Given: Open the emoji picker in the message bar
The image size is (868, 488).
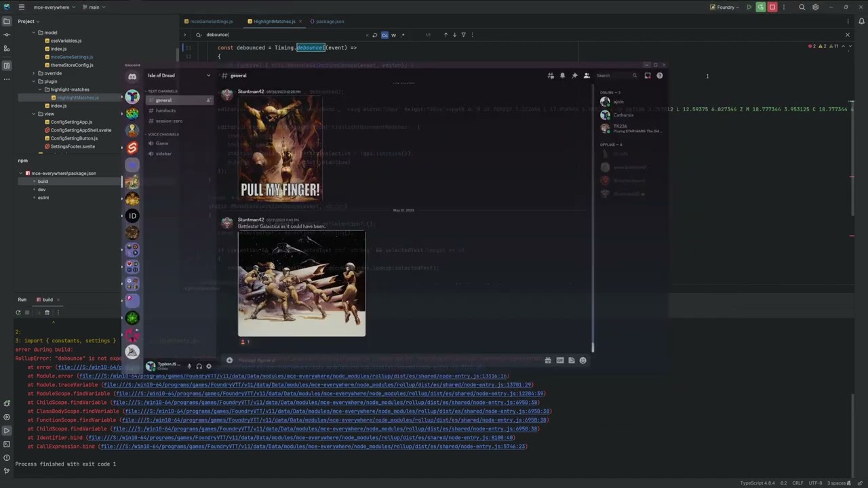Looking at the screenshot, I should pos(582,360).
